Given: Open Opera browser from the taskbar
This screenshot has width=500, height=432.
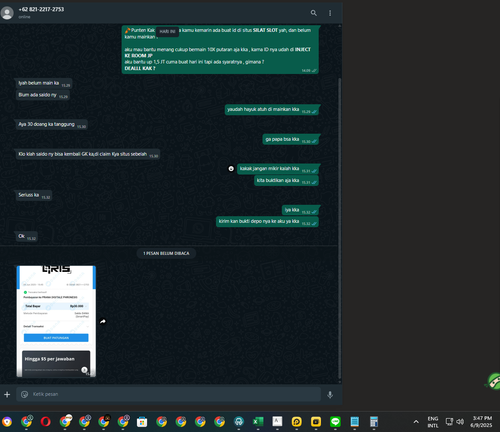Looking at the screenshot, I should pos(46,422).
